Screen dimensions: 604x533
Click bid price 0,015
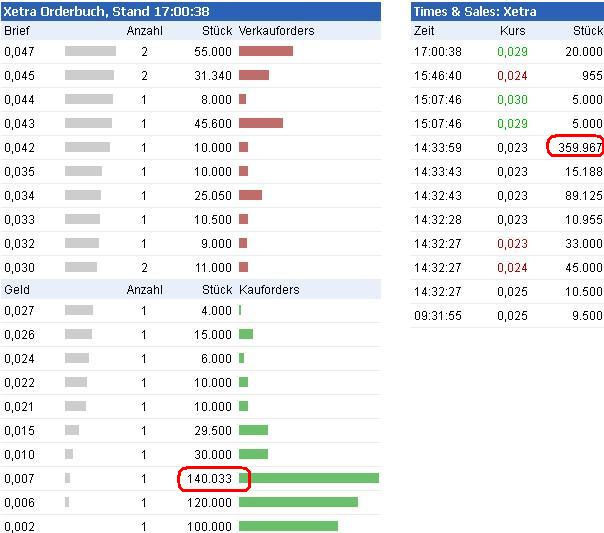(x=19, y=430)
